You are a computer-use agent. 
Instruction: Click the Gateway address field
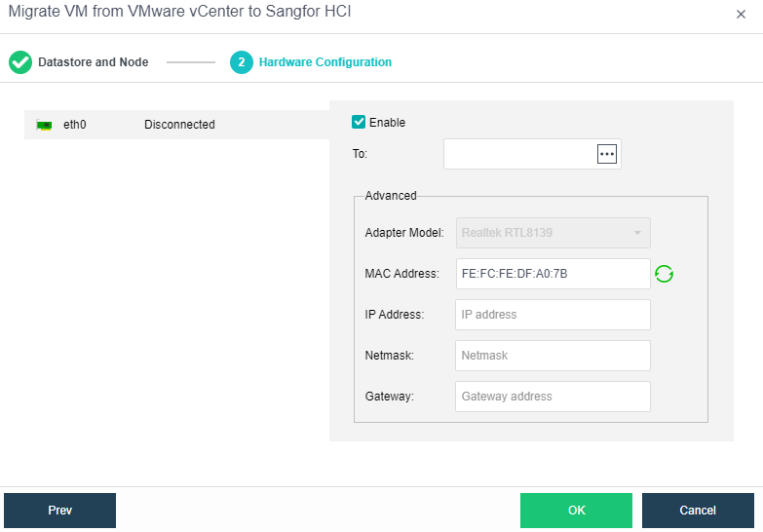point(552,397)
